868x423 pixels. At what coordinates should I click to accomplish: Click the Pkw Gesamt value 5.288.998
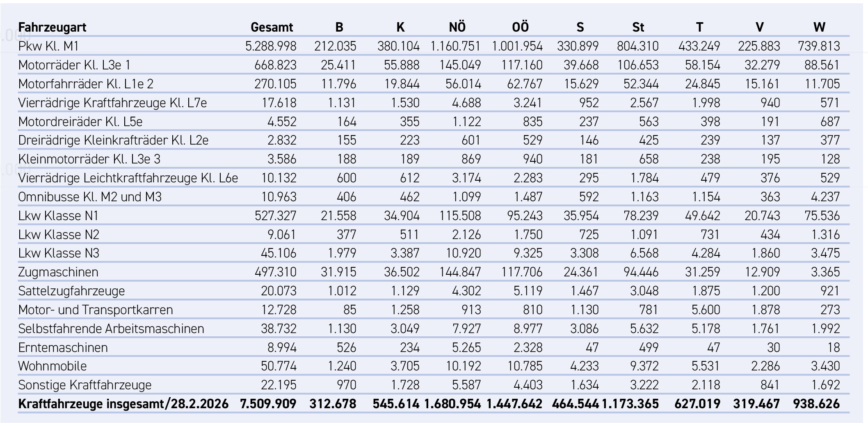271,46
